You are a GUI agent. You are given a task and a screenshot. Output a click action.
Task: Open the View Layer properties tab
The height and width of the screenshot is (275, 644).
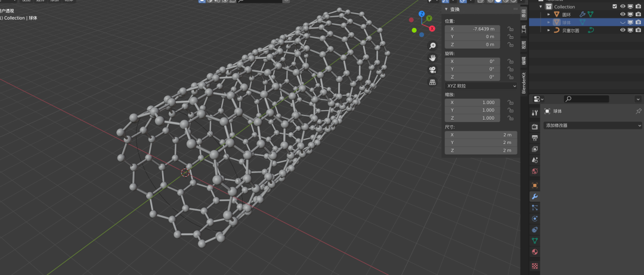point(534,149)
